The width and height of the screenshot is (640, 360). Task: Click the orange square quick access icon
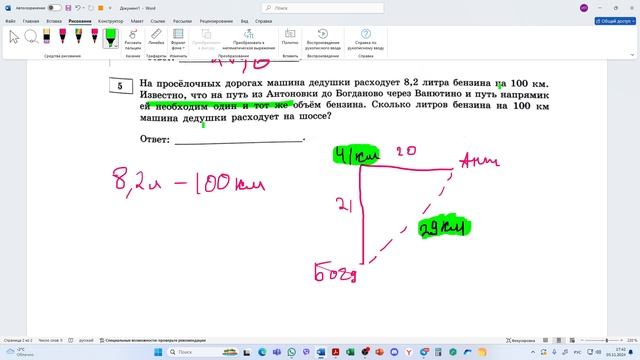pyautogui.click(x=100, y=8)
